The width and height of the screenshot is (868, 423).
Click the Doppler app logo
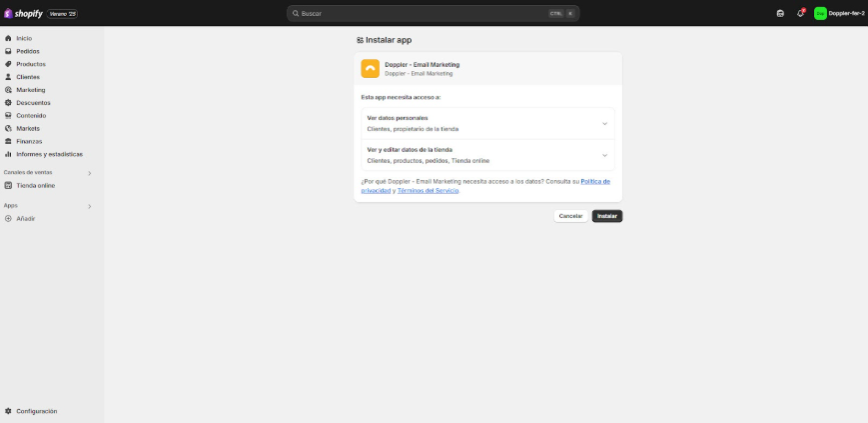coord(370,69)
